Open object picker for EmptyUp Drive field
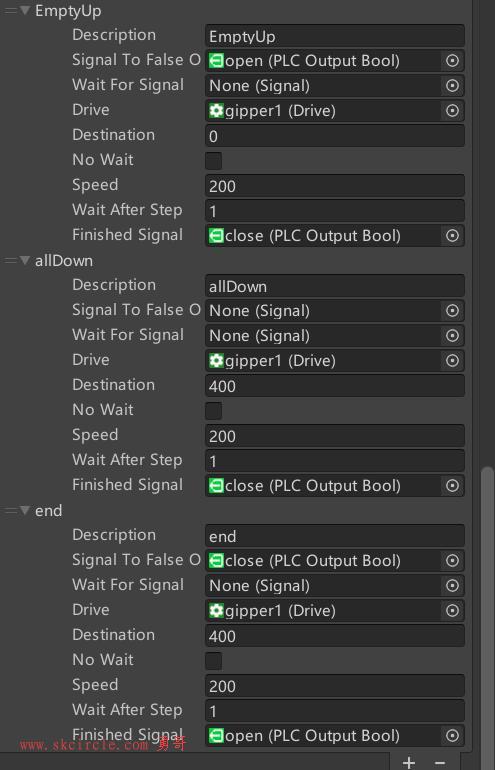This screenshot has width=495, height=770. (452, 111)
